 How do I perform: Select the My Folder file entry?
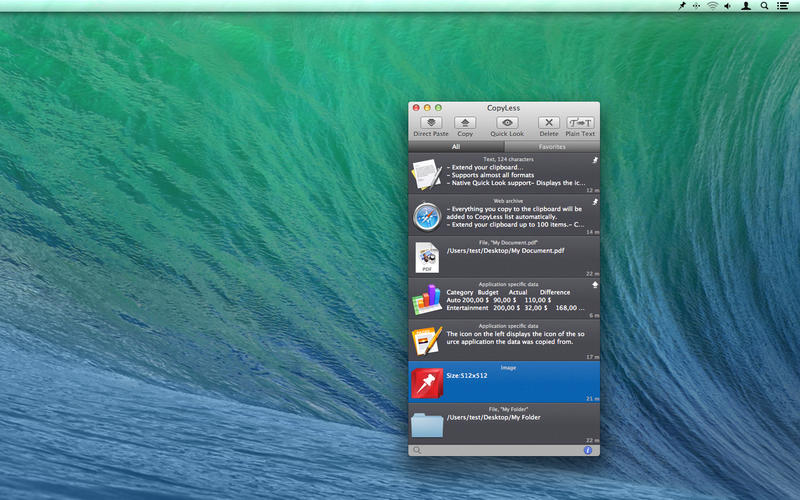click(504, 423)
